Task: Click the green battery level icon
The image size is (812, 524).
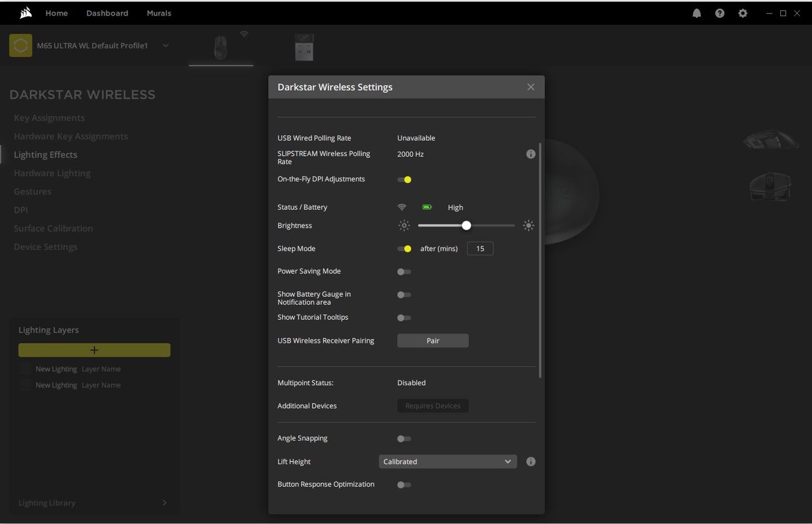Action: click(x=427, y=207)
